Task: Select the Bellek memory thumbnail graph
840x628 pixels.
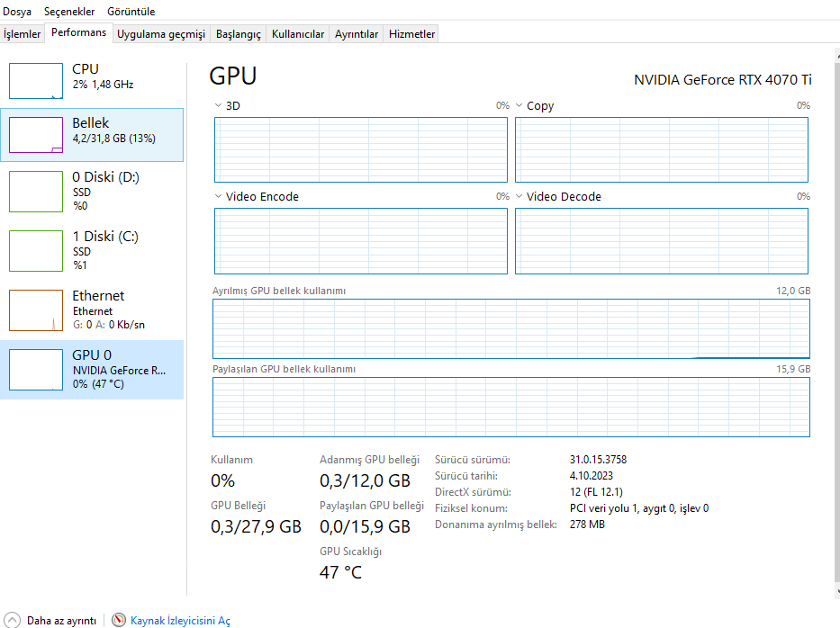Action: click(x=36, y=135)
